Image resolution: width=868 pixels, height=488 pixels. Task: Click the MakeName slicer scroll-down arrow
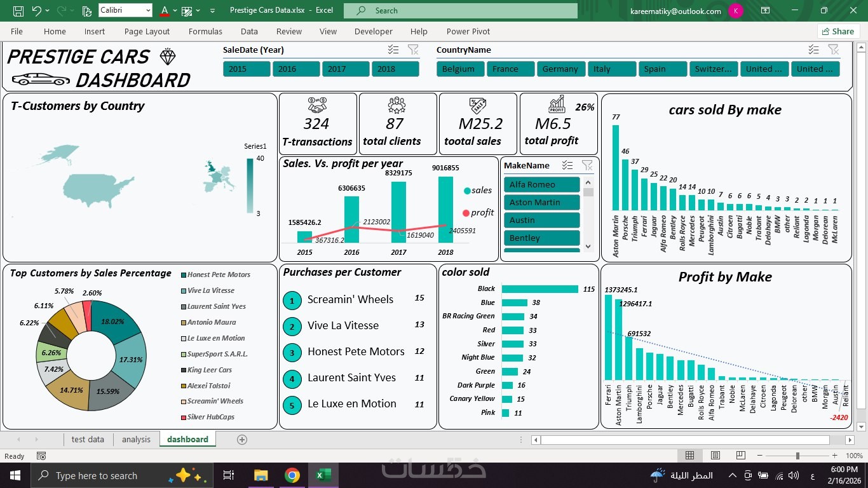coord(588,247)
